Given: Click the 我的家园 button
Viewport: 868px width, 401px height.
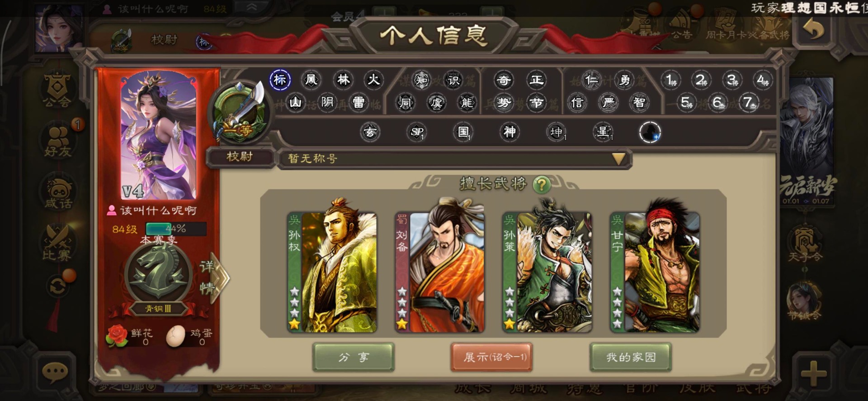Looking at the screenshot, I should (630, 357).
